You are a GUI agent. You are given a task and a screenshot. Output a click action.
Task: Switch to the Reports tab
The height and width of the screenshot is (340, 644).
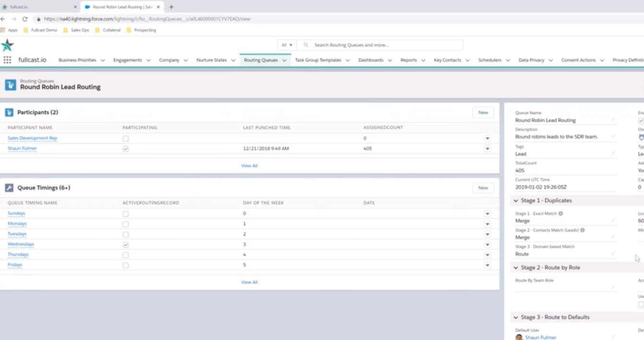408,60
